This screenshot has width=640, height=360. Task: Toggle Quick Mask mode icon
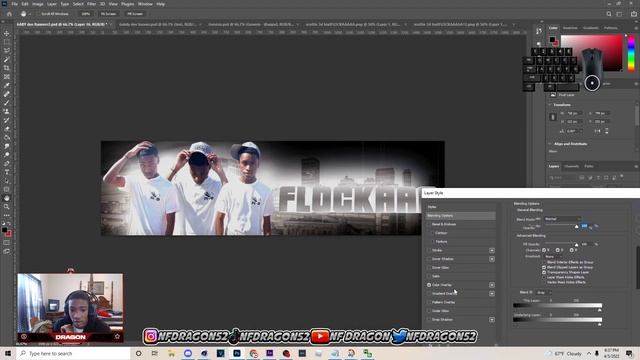pyautogui.click(x=7, y=243)
